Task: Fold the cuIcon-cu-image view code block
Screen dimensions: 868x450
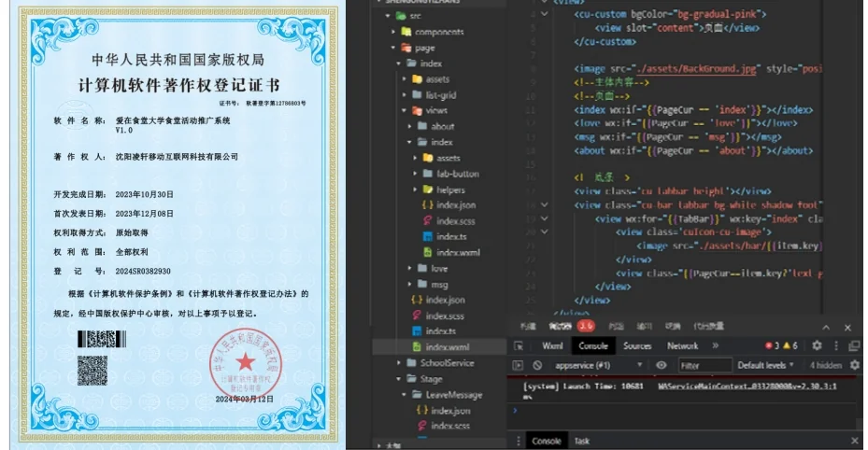Action: pyautogui.click(x=544, y=232)
